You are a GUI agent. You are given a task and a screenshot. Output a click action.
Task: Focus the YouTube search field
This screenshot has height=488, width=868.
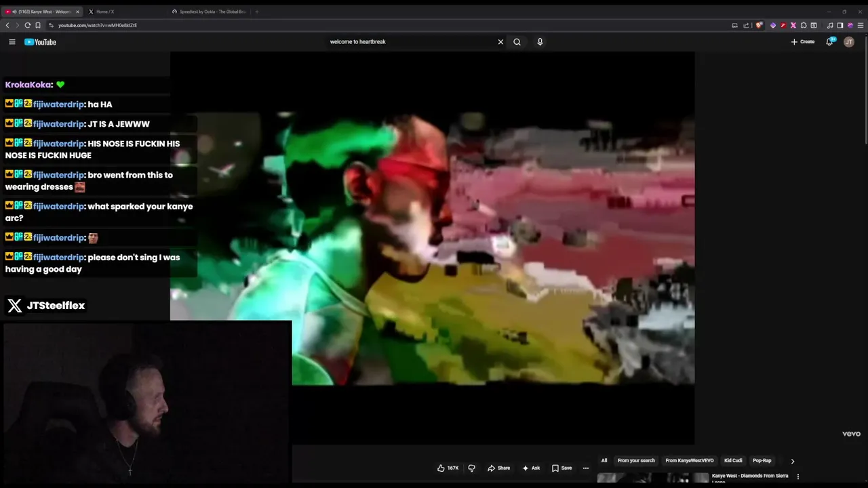click(410, 42)
